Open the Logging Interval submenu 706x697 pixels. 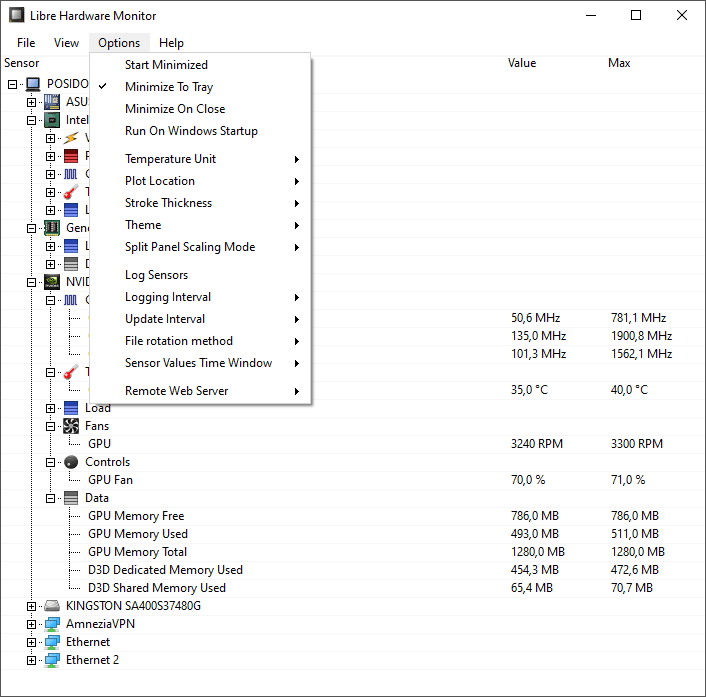200,297
